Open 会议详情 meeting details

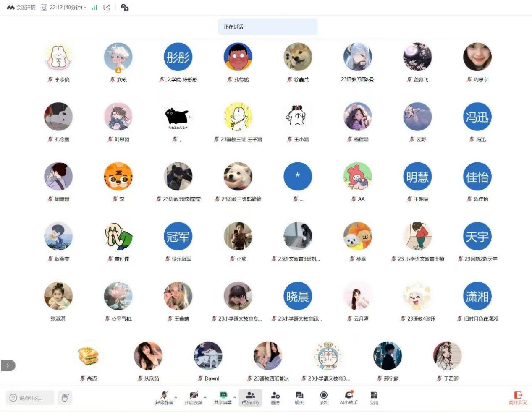[x=21, y=8]
